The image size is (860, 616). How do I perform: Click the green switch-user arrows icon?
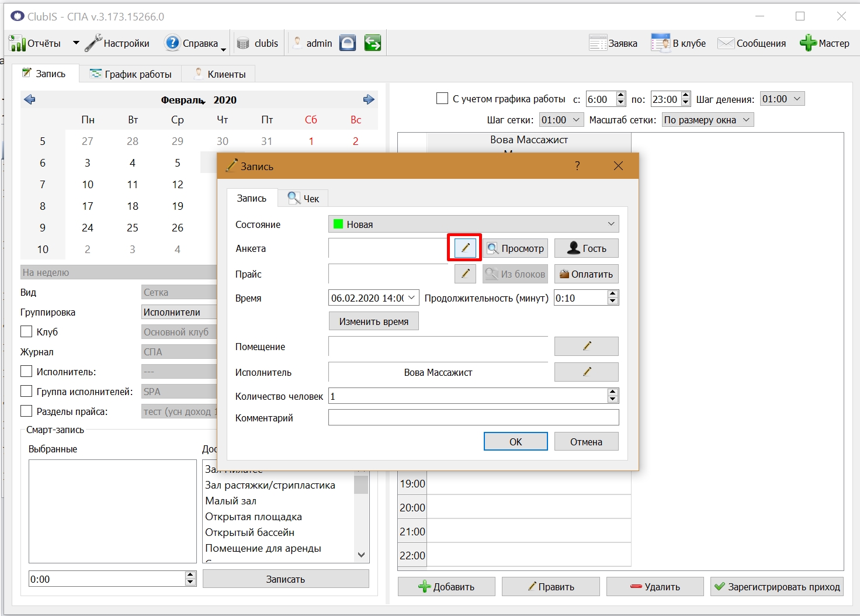coord(372,43)
